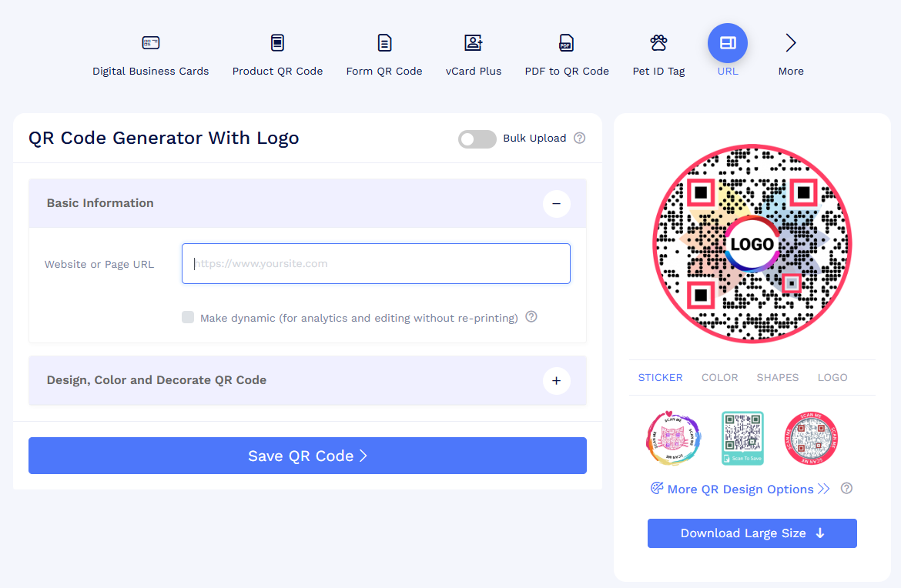Viewport: 901px width, 588px height.
Task: Pick the Pet ID Tag paw icon
Action: tap(658, 42)
